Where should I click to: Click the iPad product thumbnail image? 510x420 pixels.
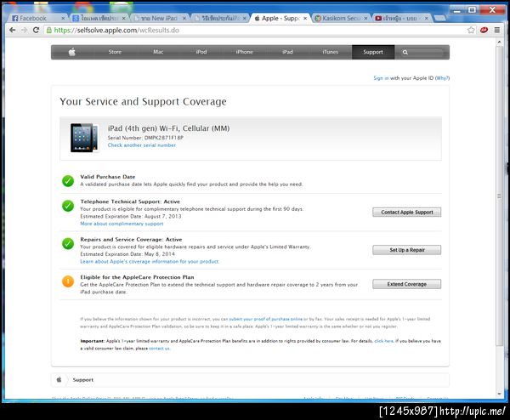[x=84, y=138]
